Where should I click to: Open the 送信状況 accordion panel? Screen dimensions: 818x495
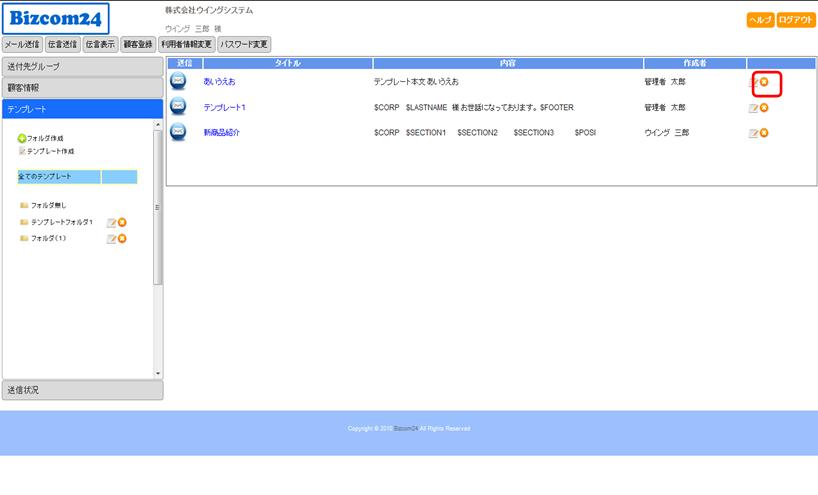[x=81, y=390]
